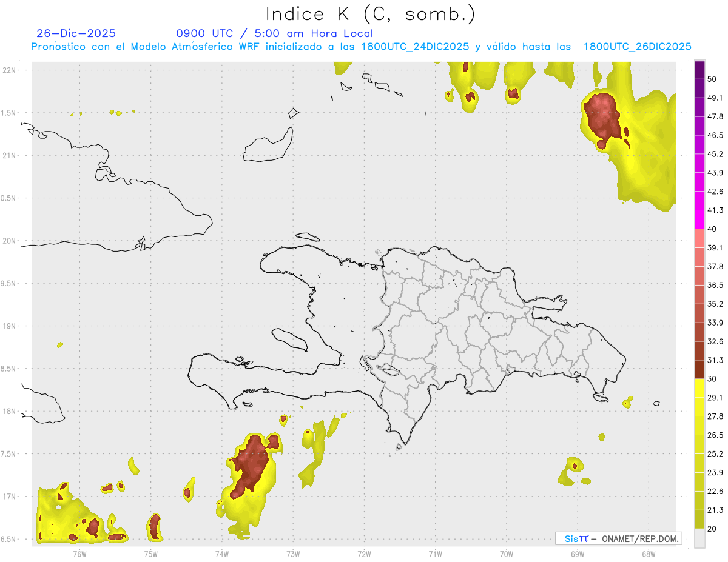This screenshot has width=728, height=562.
Task: Click the title "Indice K (C, somb.)"
Action: (371, 13)
